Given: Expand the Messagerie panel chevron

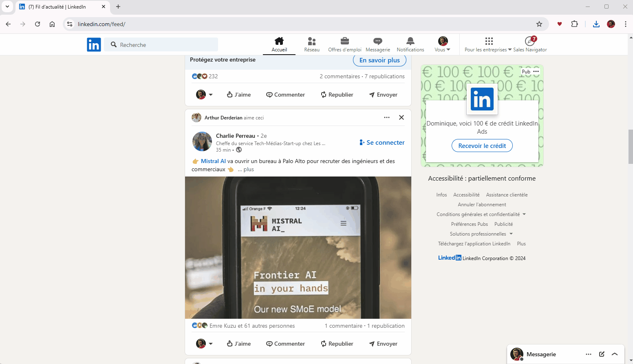Looking at the screenshot, I should pyautogui.click(x=615, y=354).
